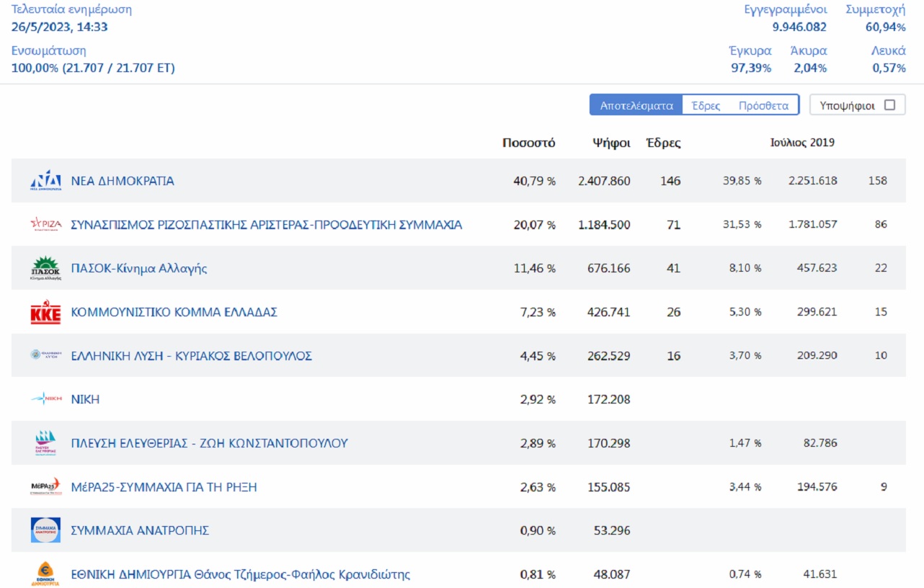Open the ΠΑΣΟΚ-Κίνημα Αλλαγής link
Viewport: 924px width, 588px height.
139,269
